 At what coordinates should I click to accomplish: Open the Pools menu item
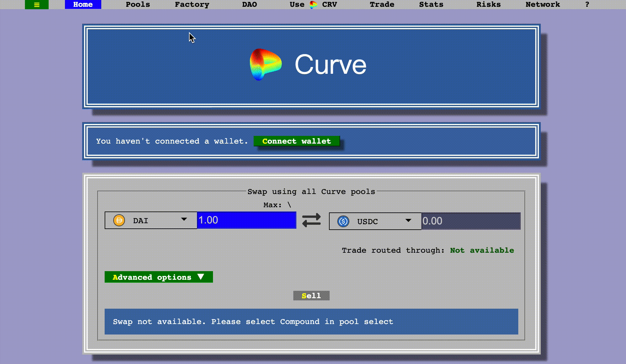click(138, 5)
